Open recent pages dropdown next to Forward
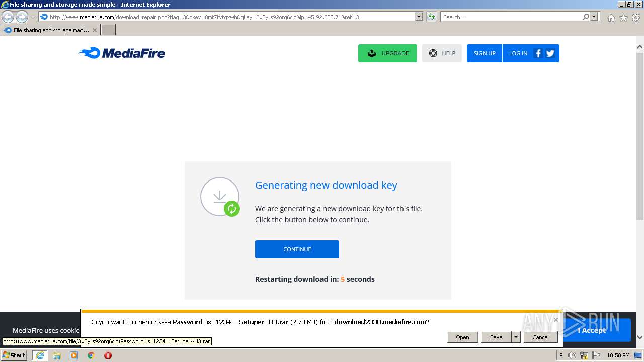The width and height of the screenshot is (644, 362). pos(33,17)
